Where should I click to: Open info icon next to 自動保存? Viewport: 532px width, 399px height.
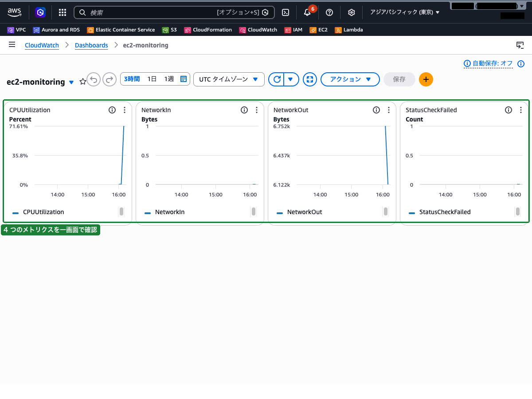coord(521,63)
